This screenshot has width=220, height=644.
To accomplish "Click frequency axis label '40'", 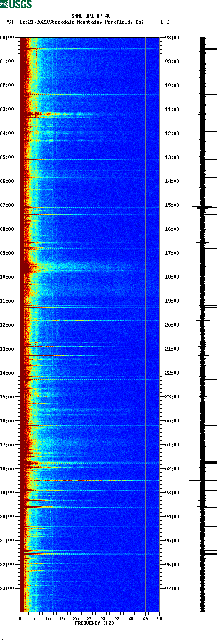I will (132, 619).
